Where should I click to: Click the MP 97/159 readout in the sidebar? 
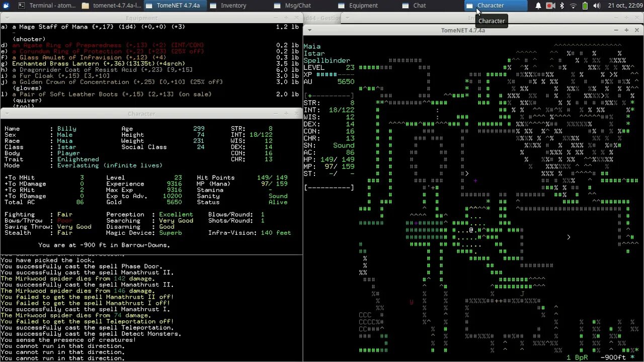tap(329, 166)
